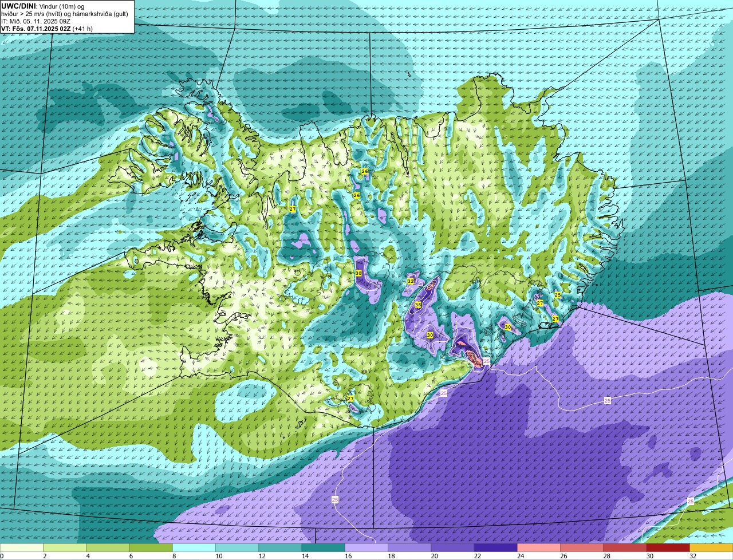
Task: Select the 12–14 m/s teal legend swatch
Action: click(x=281, y=548)
